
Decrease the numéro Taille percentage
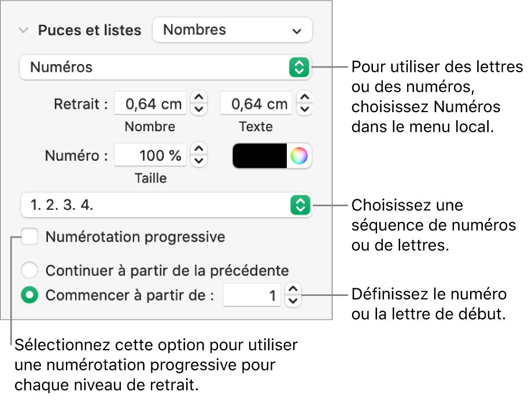pyautogui.click(x=199, y=160)
